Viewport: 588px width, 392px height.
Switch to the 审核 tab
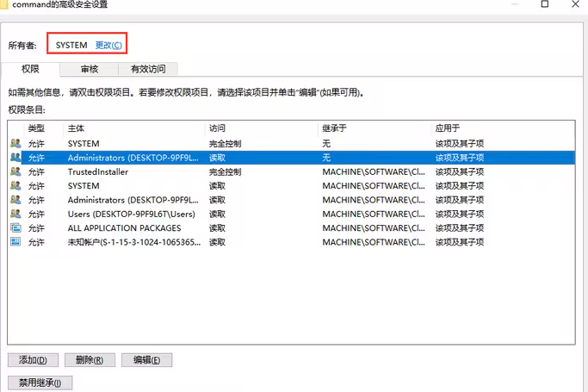(90, 69)
